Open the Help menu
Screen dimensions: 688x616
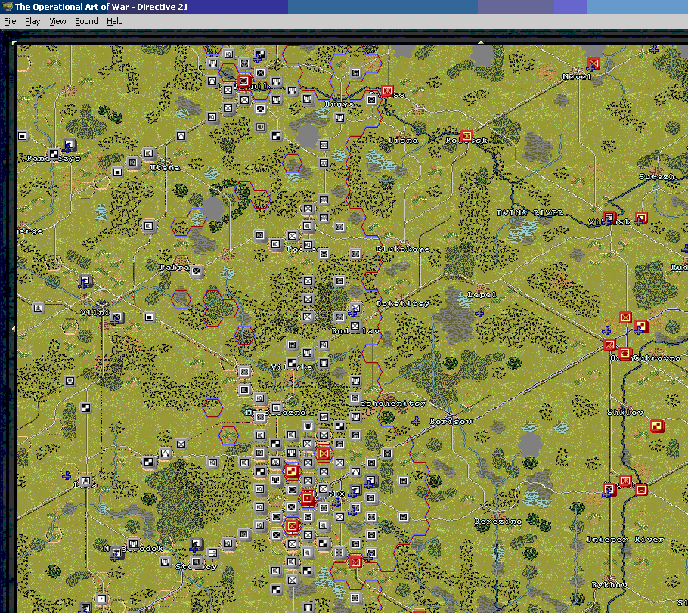114,21
